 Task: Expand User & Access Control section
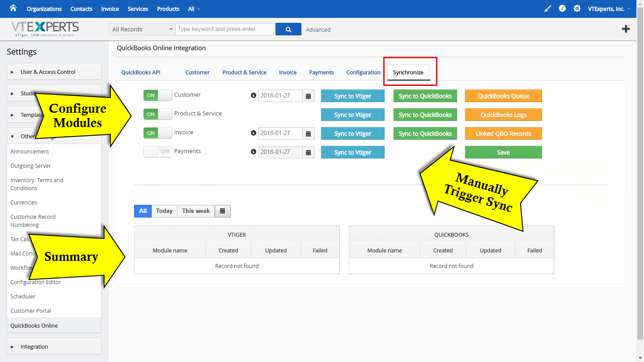(54, 72)
